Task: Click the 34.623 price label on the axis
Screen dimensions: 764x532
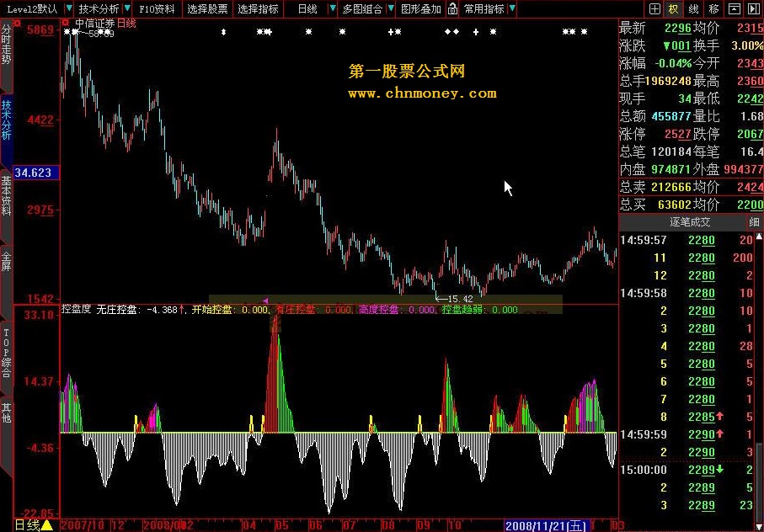Action: tap(35, 173)
